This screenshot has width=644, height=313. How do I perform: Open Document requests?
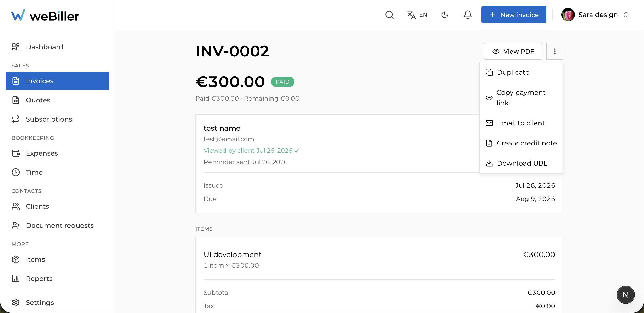(x=57, y=225)
